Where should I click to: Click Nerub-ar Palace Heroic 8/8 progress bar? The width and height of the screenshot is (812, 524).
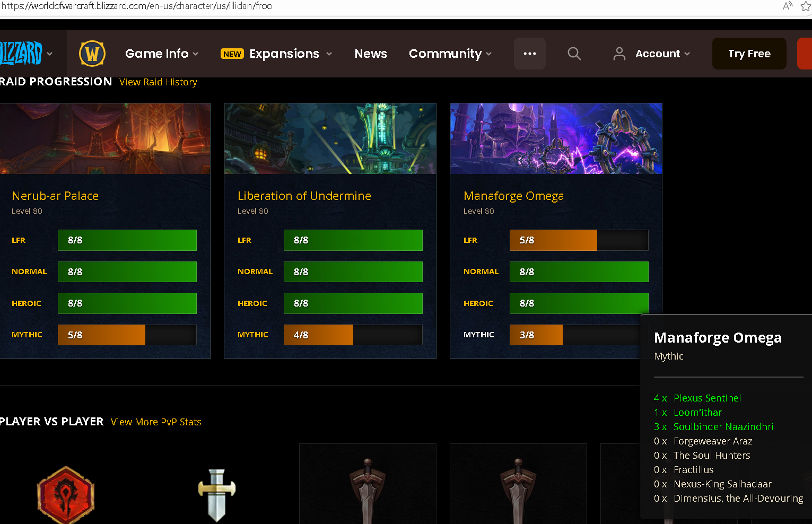(127, 303)
